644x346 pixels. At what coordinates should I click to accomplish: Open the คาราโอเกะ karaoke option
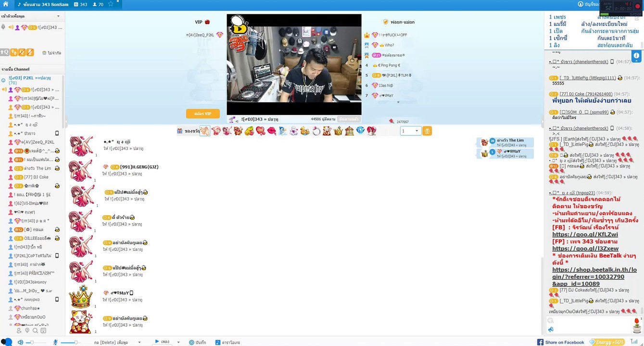click(227, 342)
